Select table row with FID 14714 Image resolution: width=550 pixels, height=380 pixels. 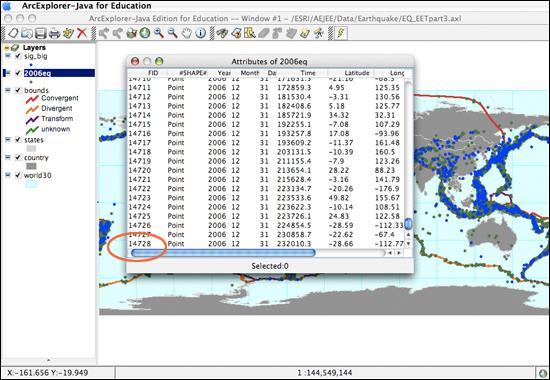coord(266,115)
